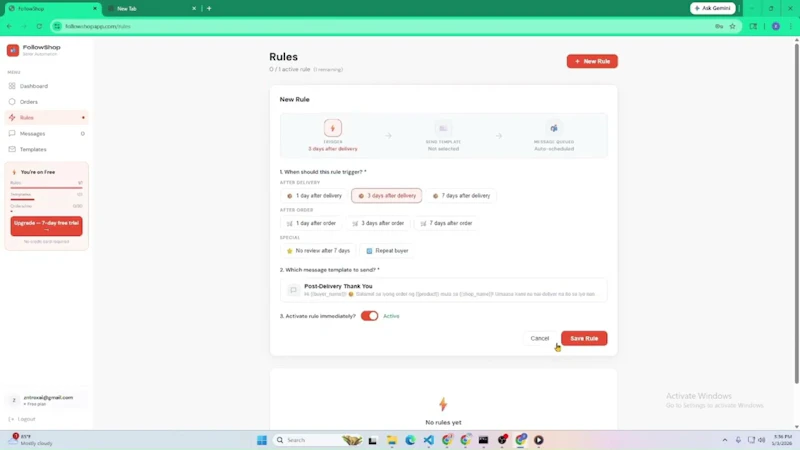
Task: Select No review after 7 days trigger
Action: [x=318, y=251]
